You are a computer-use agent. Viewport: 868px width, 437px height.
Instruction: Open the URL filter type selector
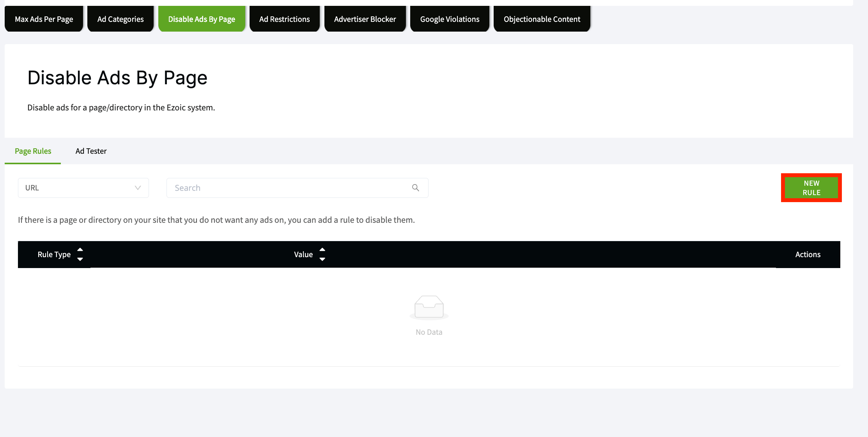tap(83, 188)
